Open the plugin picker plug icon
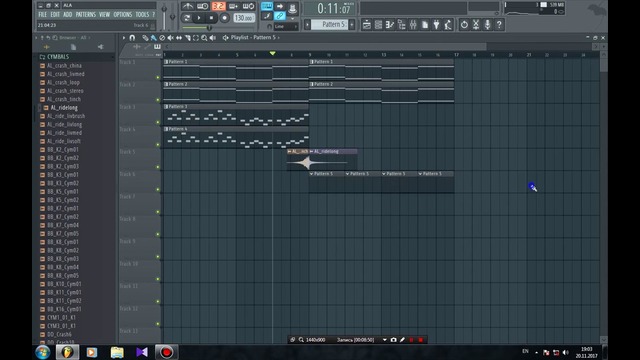 pos(436,25)
